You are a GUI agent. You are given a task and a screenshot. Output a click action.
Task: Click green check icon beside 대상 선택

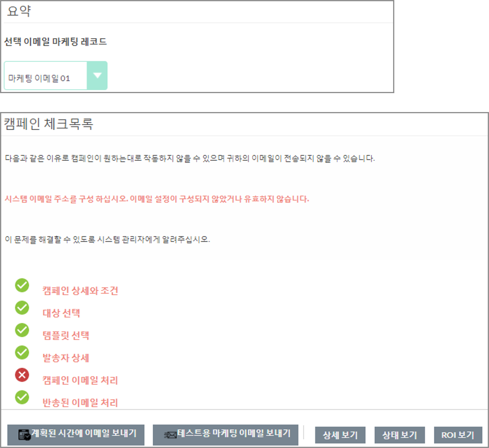pos(22,308)
